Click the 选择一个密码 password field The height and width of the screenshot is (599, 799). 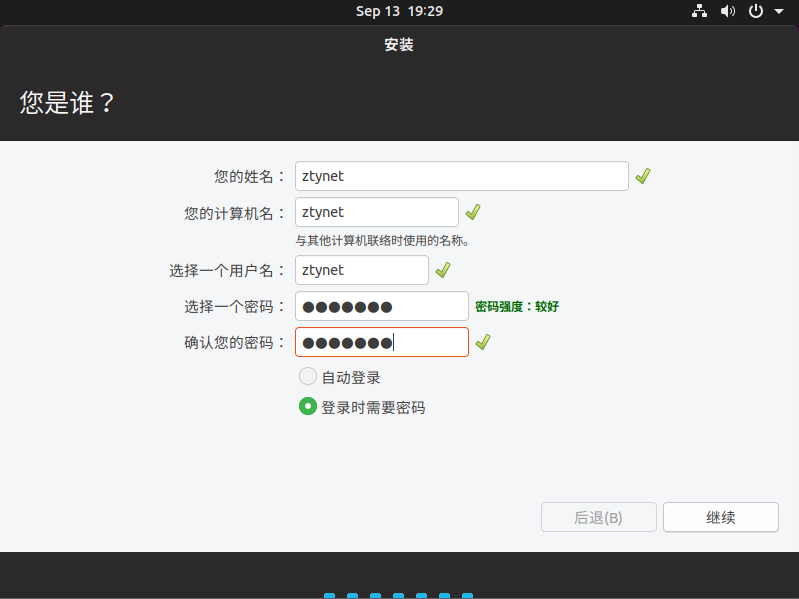pos(382,306)
